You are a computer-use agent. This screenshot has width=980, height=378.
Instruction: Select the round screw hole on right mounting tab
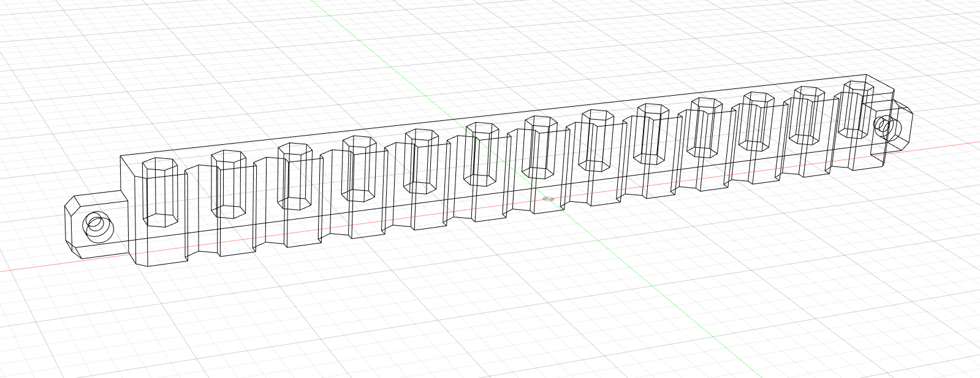coord(886,128)
